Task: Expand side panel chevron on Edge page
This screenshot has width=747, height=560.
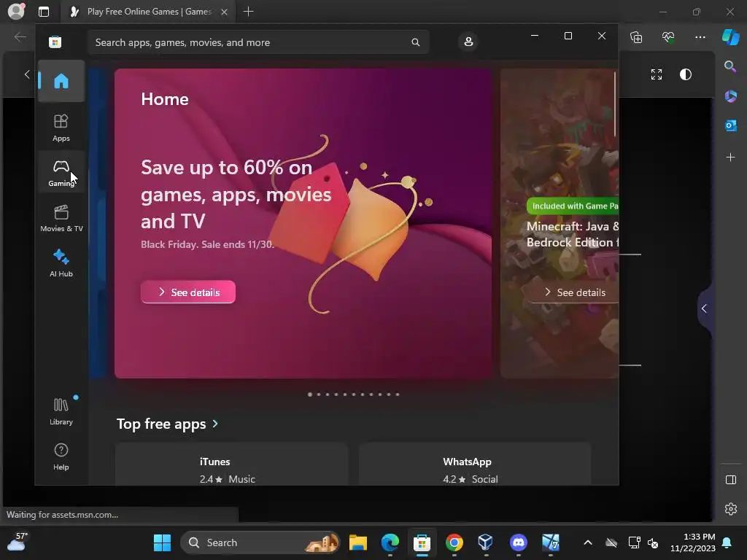Action: pyautogui.click(x=704, y=308)
